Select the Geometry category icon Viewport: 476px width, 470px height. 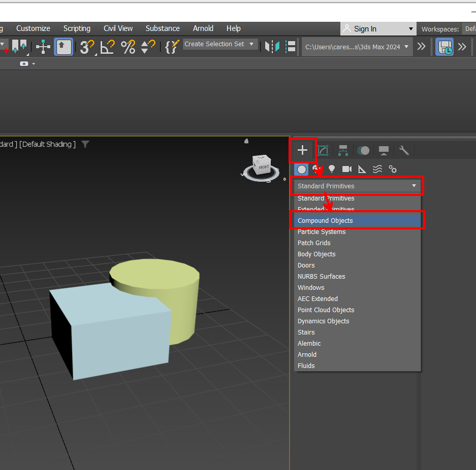click(301, 170)
